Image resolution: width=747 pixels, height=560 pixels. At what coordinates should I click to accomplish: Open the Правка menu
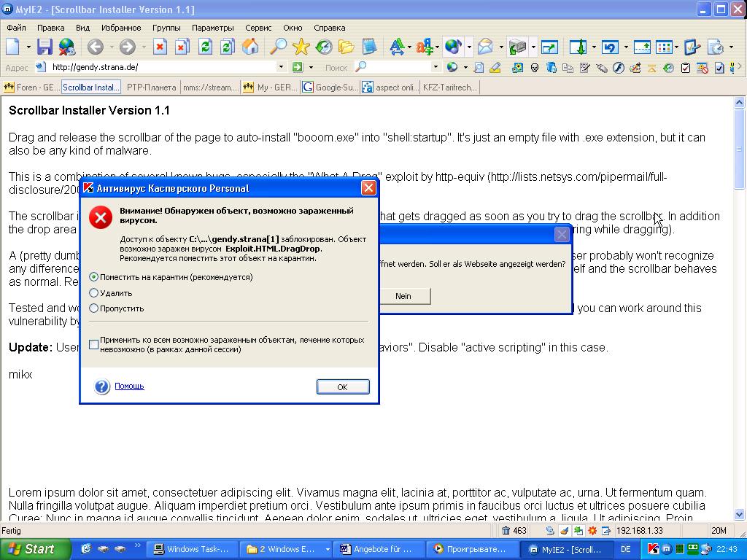[51, 28]
